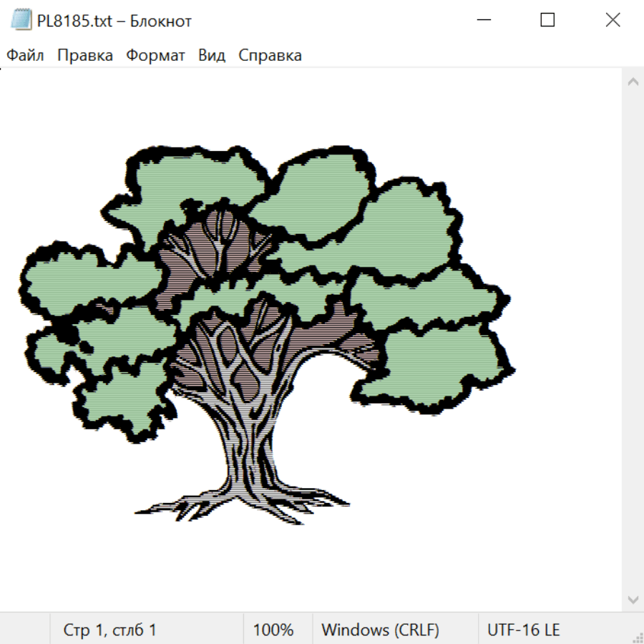Click the scrollbar down arrow
644x644 pixels.
click(x=633, y=599)
